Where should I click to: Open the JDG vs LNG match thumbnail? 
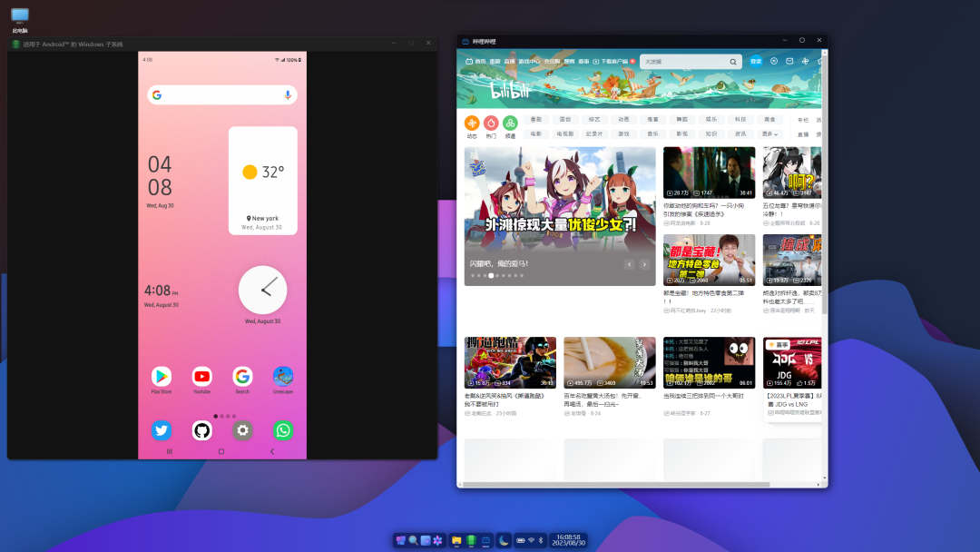(792, 362)
